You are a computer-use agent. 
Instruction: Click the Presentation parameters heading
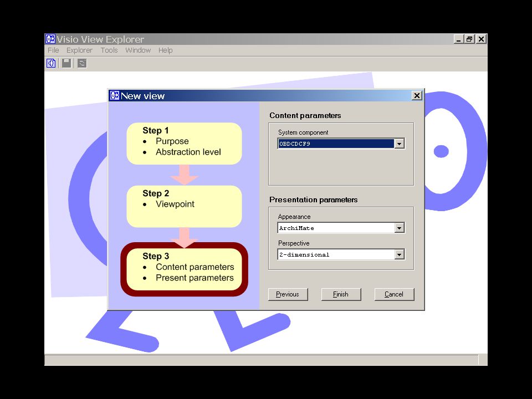pyautogui.click(x=313, y=200)
